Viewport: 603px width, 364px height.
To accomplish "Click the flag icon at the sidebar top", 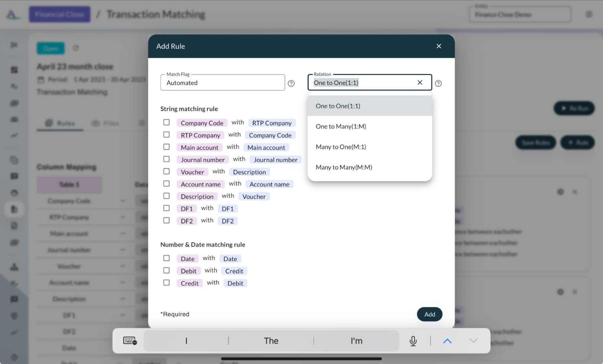I will [14, 45].
